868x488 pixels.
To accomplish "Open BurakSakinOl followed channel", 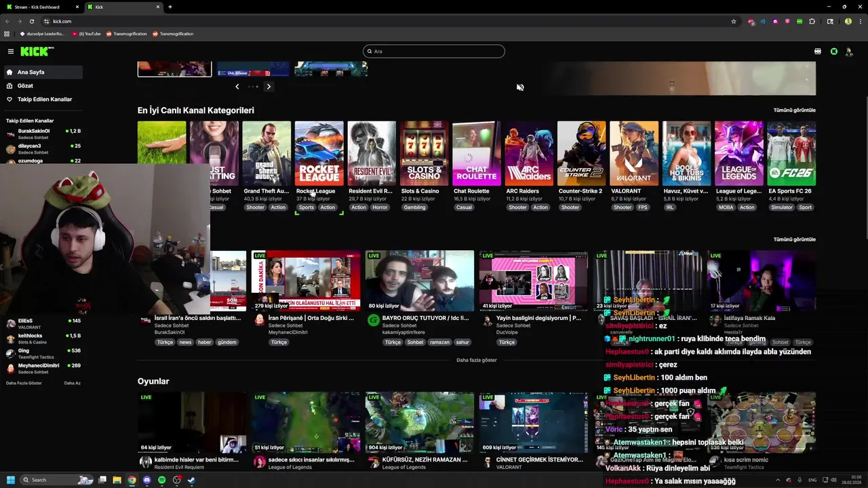I will [42, 134].
